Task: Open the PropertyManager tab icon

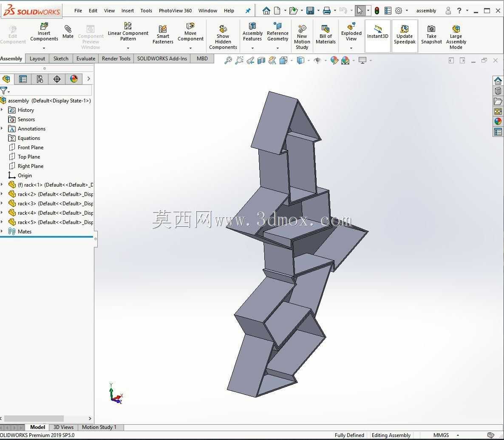Action: point(23,79)
